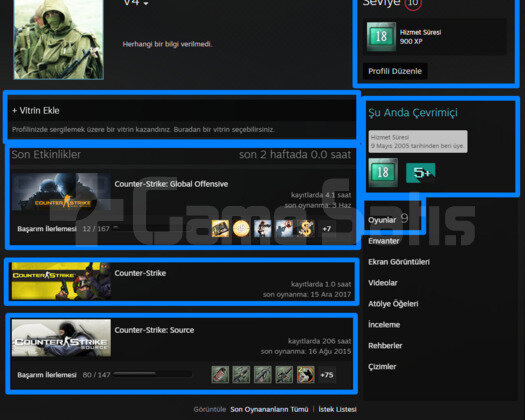Open the Counter-Strike yellow banner thumbnail
The image size is (525, 420).
pos(61,281)
